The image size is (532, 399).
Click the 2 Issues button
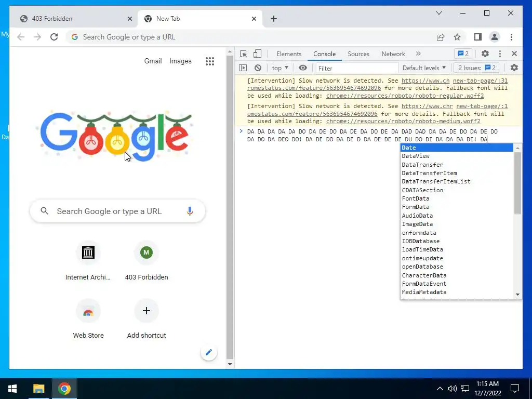(477, 68)
